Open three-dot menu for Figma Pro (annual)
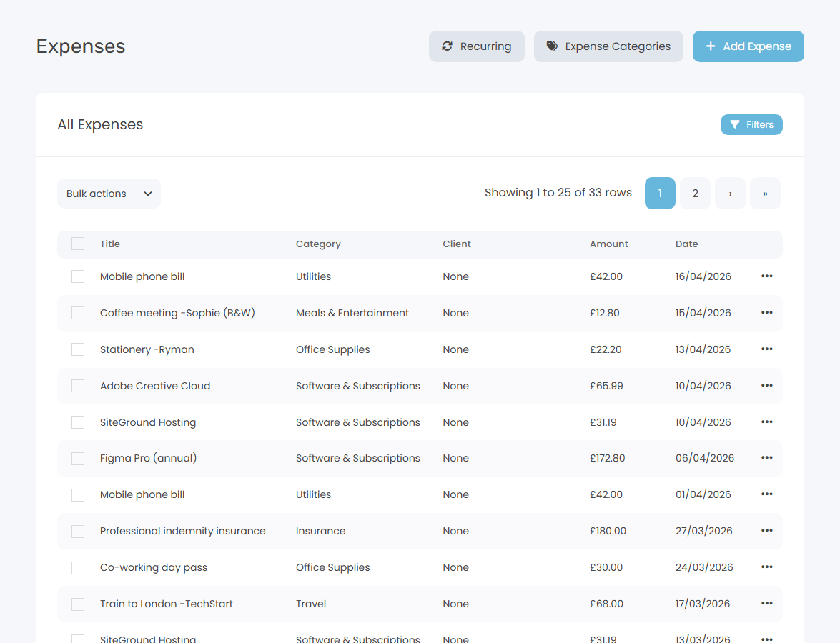The width and height of the screenshot is (840, 643). point(766,458)
